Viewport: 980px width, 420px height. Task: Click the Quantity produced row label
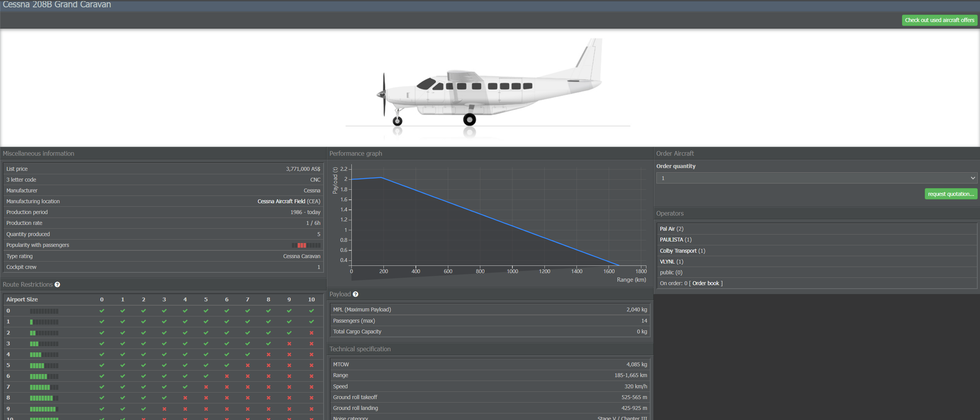28,234
